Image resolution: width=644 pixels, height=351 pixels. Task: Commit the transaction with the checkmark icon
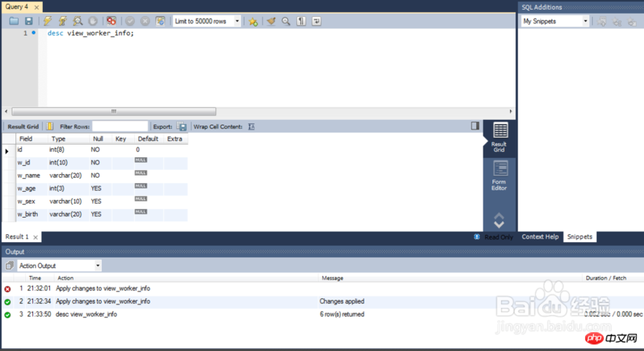130,21
